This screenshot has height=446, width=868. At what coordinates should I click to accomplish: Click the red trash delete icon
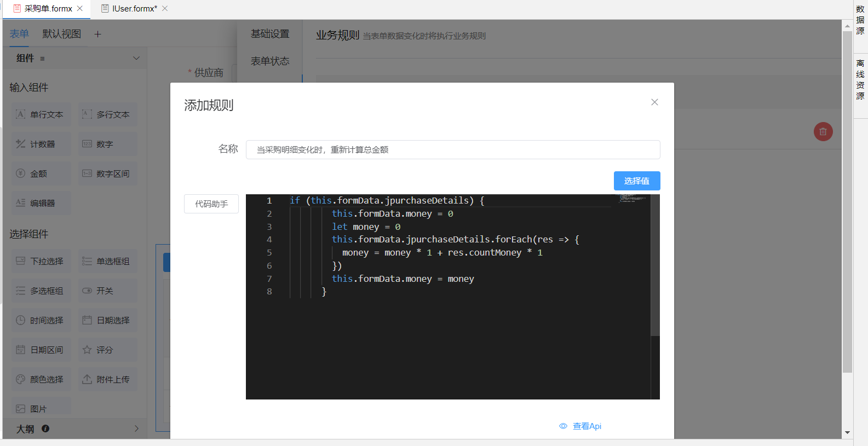tap(823, 131)
